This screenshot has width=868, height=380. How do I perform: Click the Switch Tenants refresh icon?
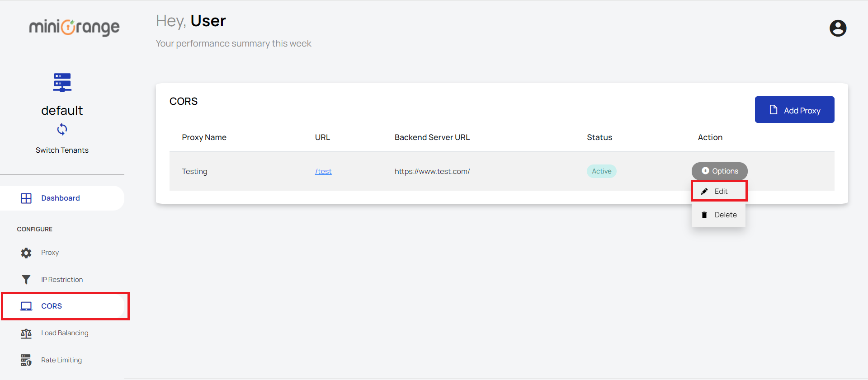[x=62, y=130]
